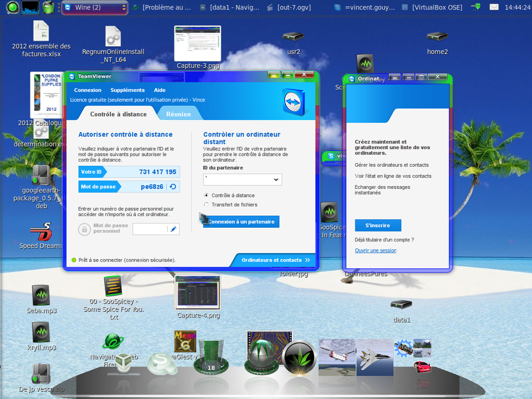
Task: Open the usr2 drive icon on the desktop
Action: coord(293,36)
